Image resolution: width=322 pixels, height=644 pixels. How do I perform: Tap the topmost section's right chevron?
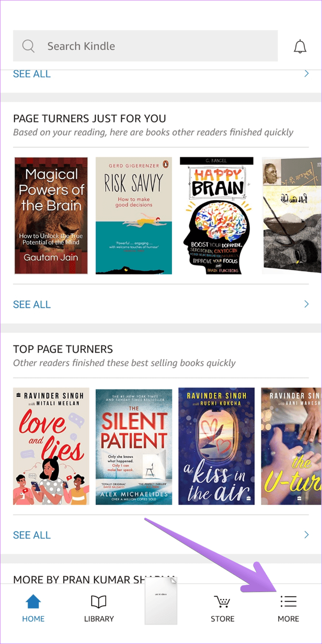[x=306, y=74]
